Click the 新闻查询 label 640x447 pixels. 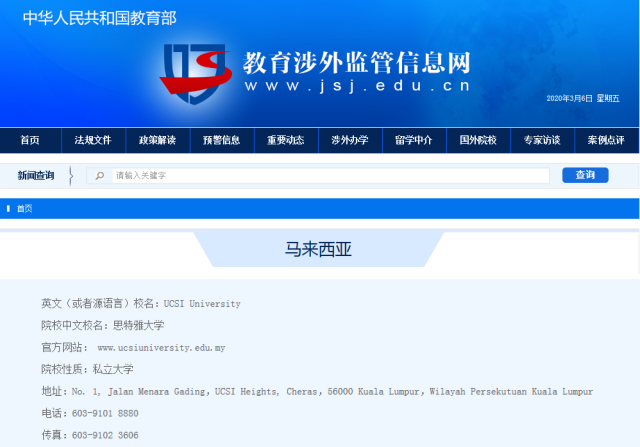tap(36, 176)
